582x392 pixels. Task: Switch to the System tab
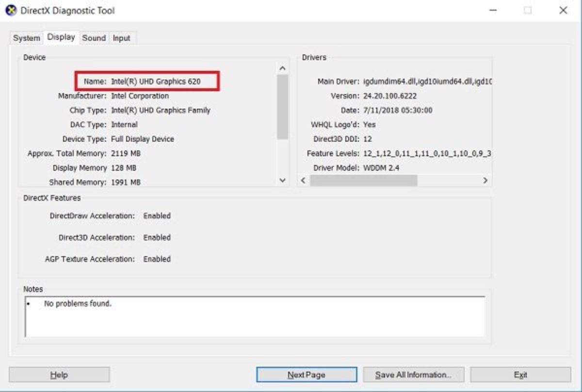tap(26, 38)
